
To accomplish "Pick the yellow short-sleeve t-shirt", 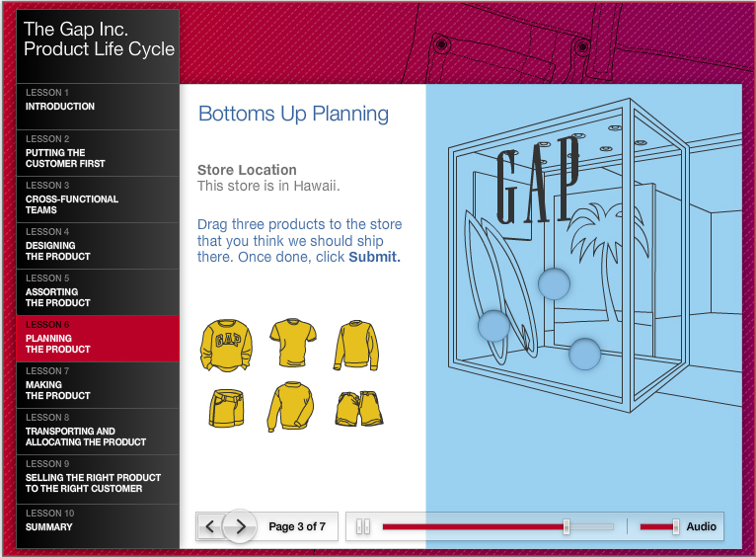I will 293,343.
